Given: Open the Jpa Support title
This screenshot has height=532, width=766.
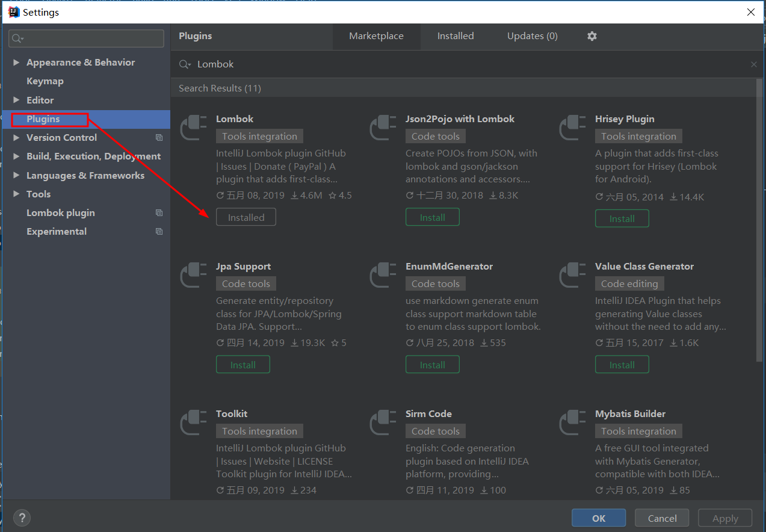Looking at the screenshot, I should pyautogui.click(x=243, y=267).
